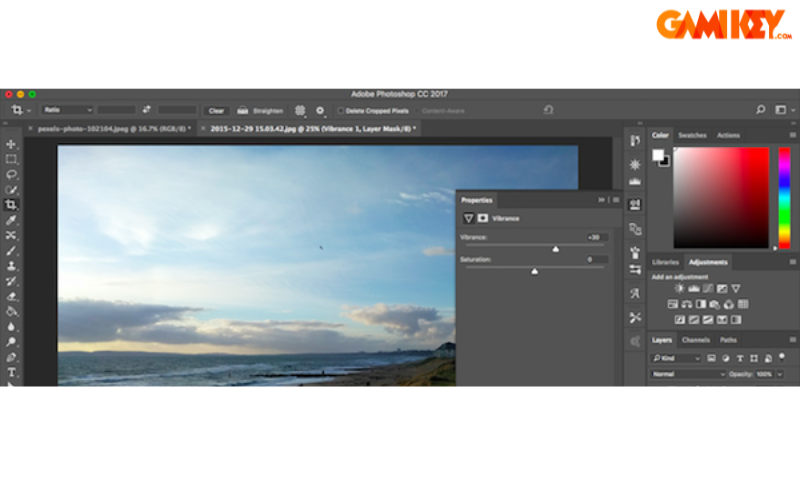Collapse the Properties panel with double arrows
This screenshot has height=500, width=800.
point(601,200)
